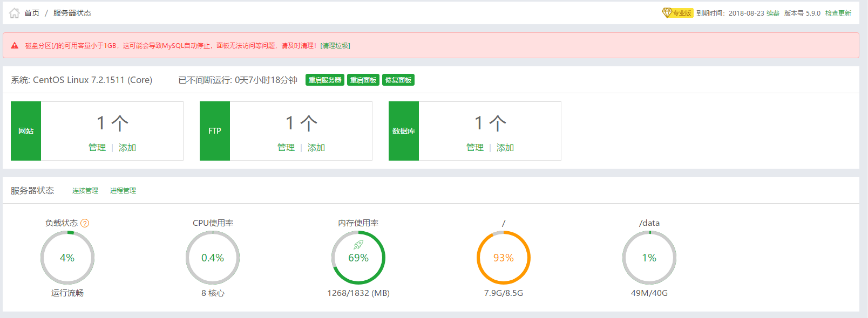Click the /data partition 1% gauge
This screenshot has width=868, height=318.
(649, 258)
